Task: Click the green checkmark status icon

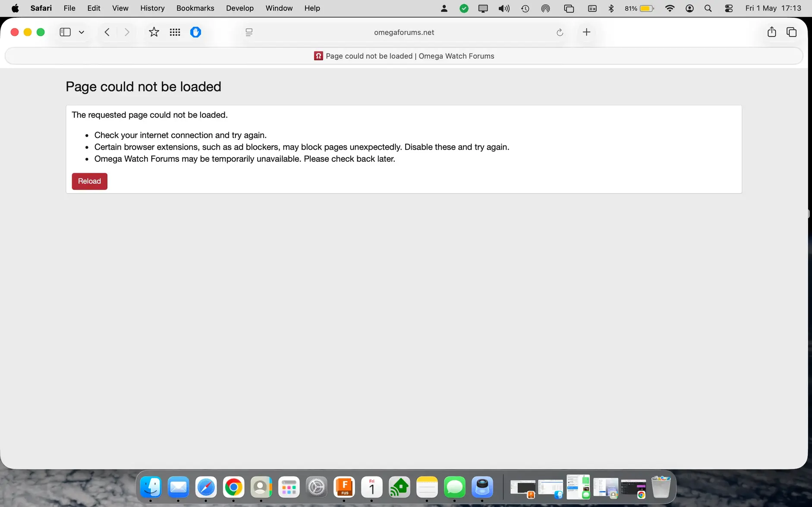Action: click(x=464, y=8)
